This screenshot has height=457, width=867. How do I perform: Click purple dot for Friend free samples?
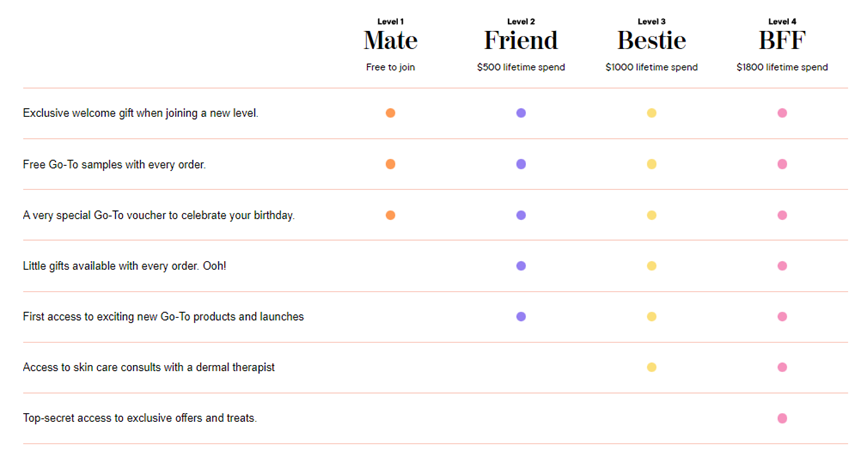(521, 164)
